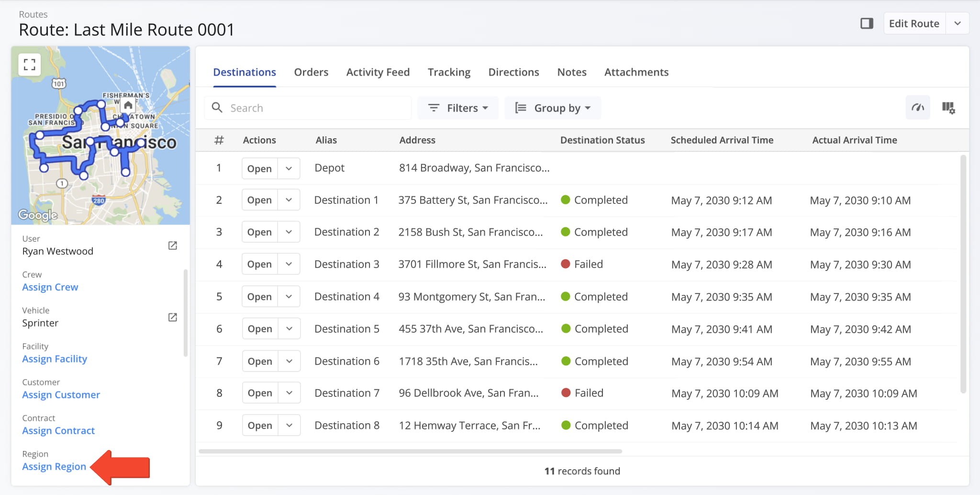Select actual arrival May 7, 2030 9:10 AM
This screenshot has width=980, height=495.
[860, 201]
